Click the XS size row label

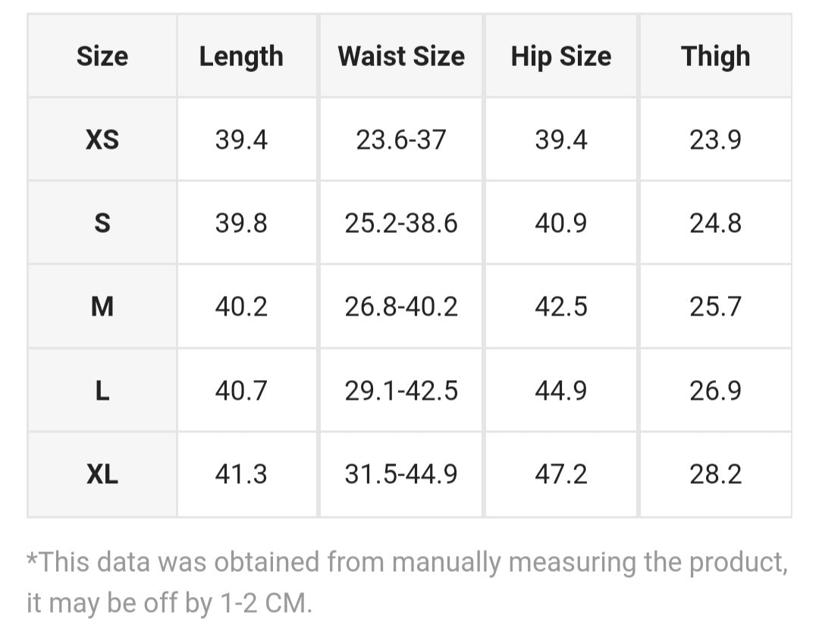102,140
